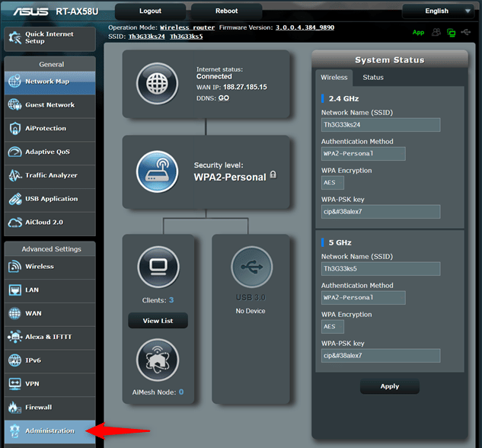The image size is (482, 448).
Task: Click the Th3G33ks5 SSID header link
Action: tap(187, 37)
